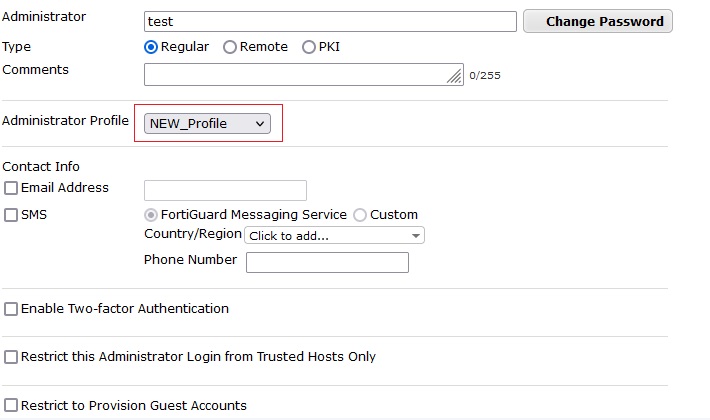Click the Administrator Profile dropdown chevron
710x420 pixels.
(x=260, y=123)
